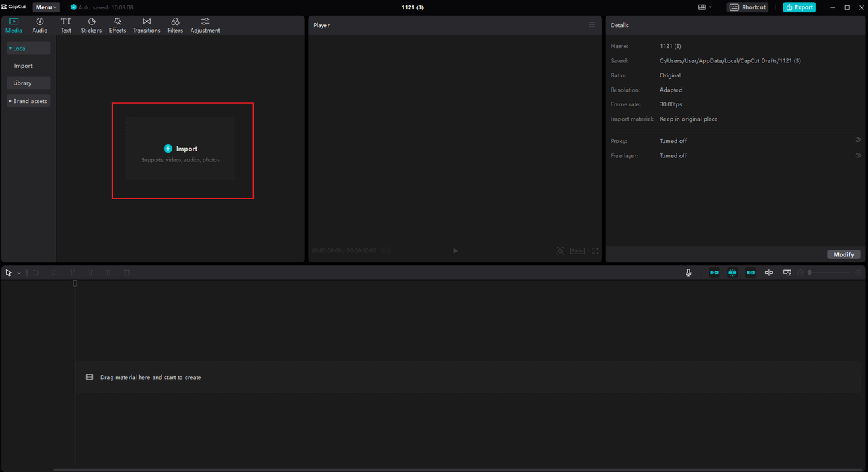
Task: Open the Player panel hamburger menu
Action: pos(591,25)
